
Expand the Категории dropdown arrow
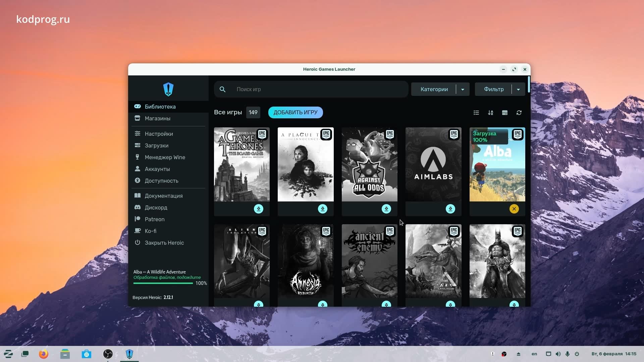click(463, 89)
